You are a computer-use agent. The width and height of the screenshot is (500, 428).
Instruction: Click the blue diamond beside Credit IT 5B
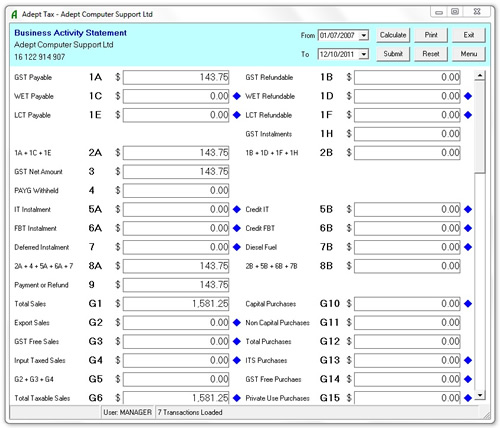(x=468, y=209)
